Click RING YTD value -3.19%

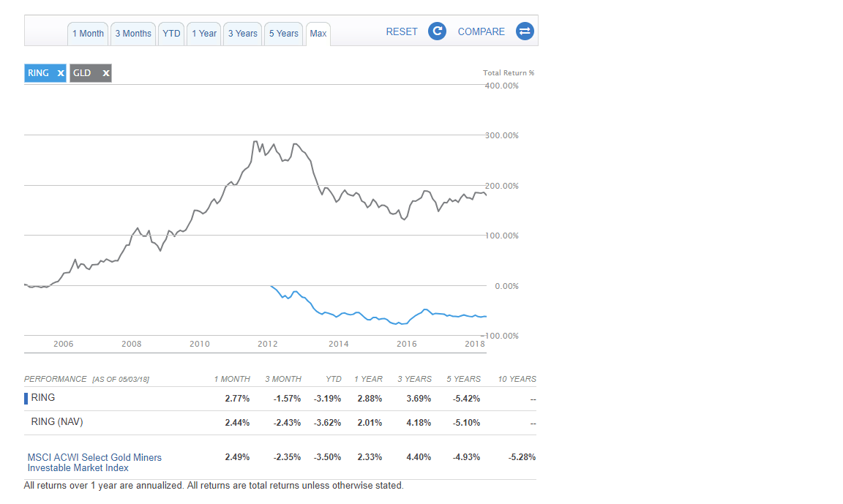click(327, 399)
